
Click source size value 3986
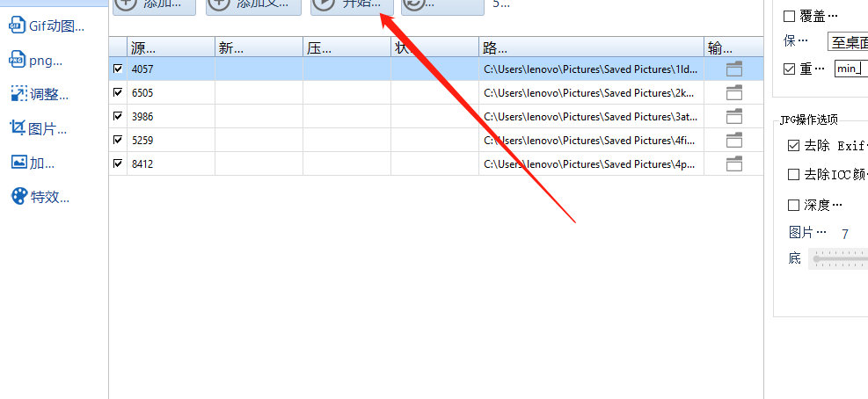coord(142,117)
